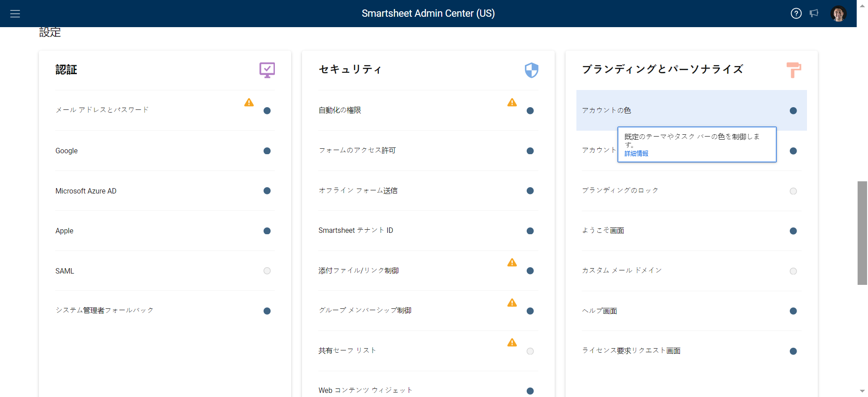Screen dimensions: 868x397
Task: Open カスタム メール ドメイン setting
Action: (692, 271)
